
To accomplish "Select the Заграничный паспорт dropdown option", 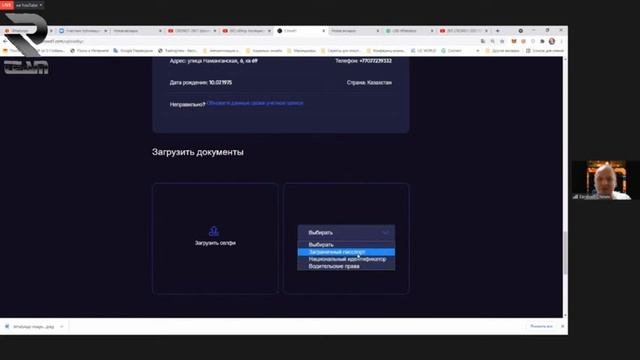I will click(346, 252).
